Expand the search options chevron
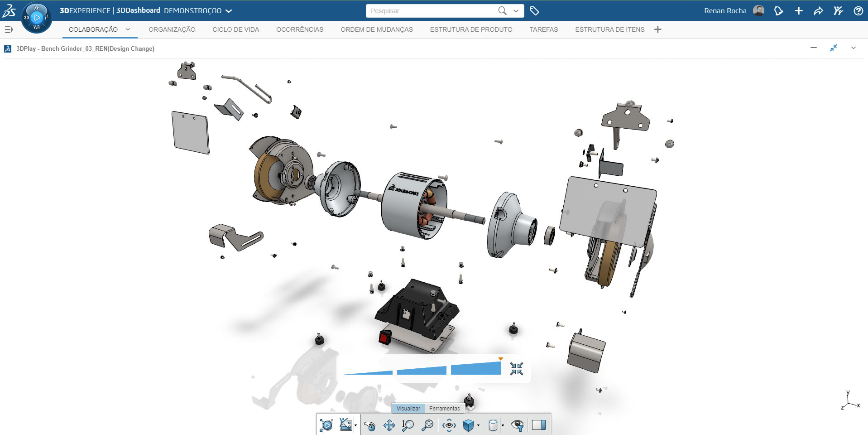 coord(516,11)
